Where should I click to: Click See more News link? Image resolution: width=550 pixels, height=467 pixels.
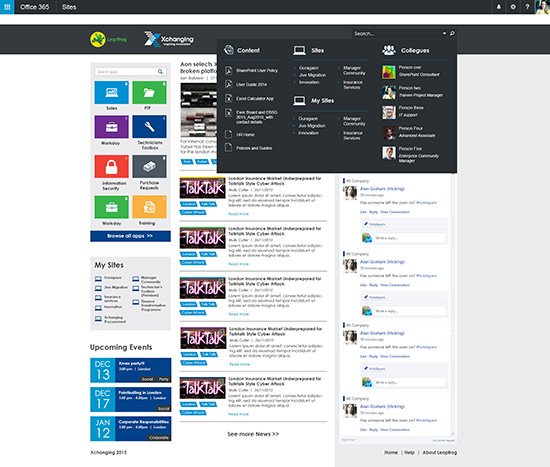click(253, 434)
